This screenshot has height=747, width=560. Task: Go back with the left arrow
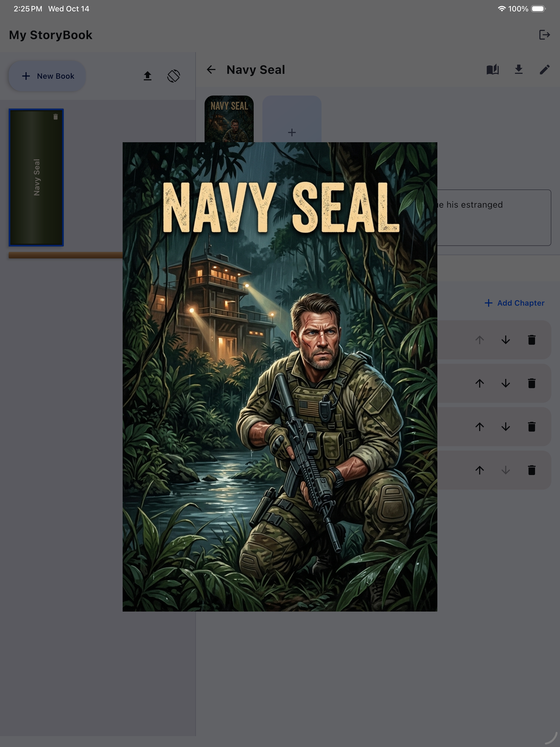pyautogui.click(x=211, y=69)
